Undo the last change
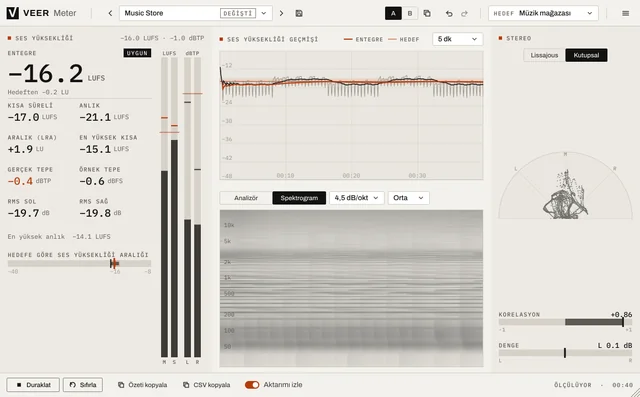 tap(449, 13)
